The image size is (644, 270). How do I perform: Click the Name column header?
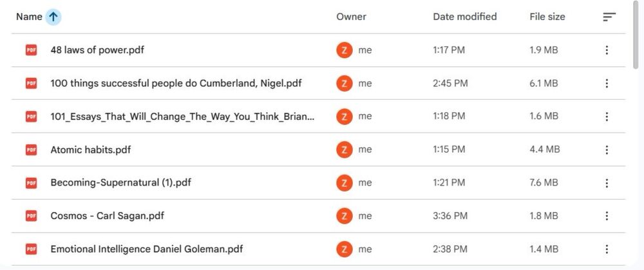[x=29, y=17]
